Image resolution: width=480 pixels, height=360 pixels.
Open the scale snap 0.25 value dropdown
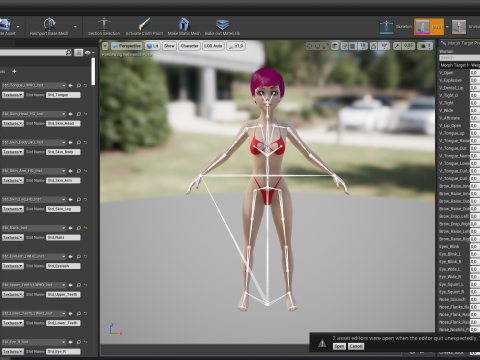[408, 46]
